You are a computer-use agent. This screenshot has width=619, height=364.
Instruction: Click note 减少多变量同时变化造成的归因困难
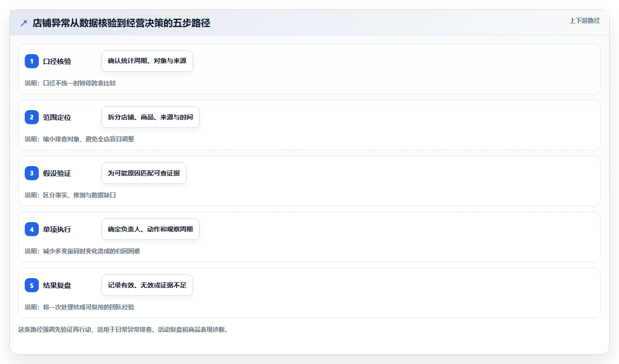[92, 251]
